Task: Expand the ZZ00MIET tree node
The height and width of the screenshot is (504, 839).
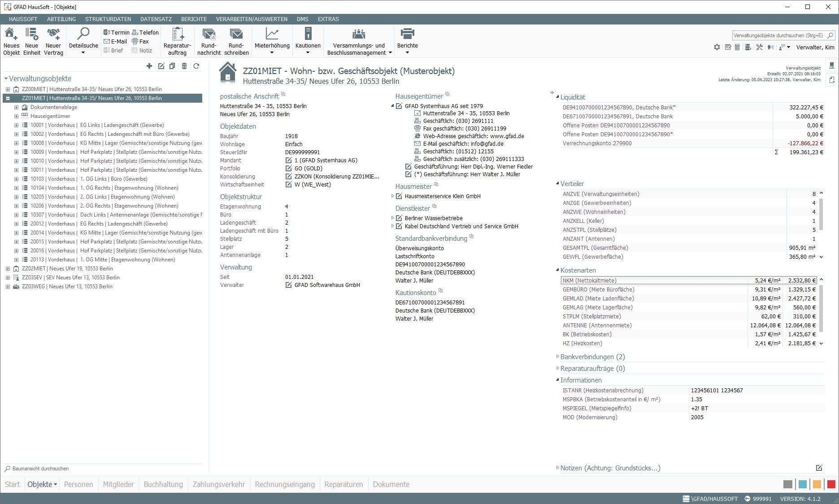Action: (x=8, y=89)
